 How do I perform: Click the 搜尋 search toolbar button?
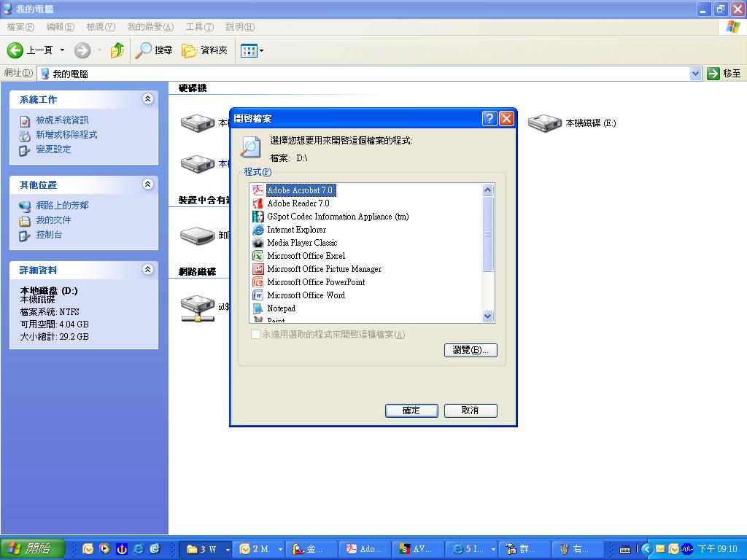[x=153, y=50]
